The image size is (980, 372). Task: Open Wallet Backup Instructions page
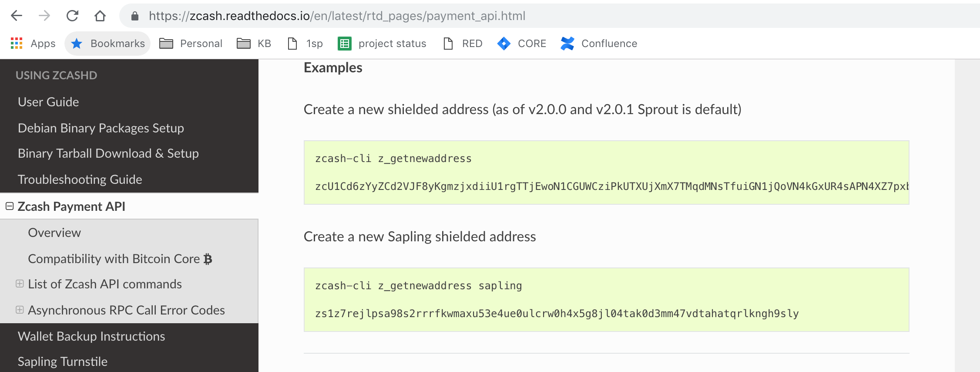click(91, 336)
